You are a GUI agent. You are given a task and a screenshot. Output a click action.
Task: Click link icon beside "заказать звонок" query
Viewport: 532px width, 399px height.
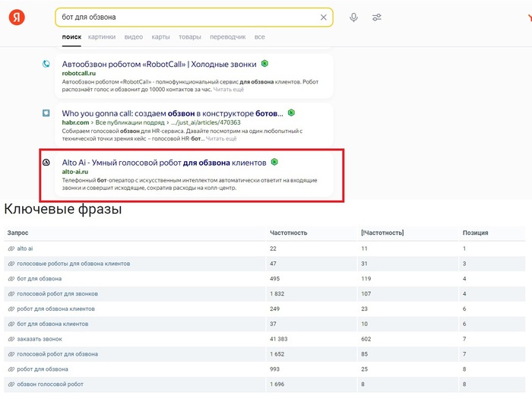pos(11,339)
